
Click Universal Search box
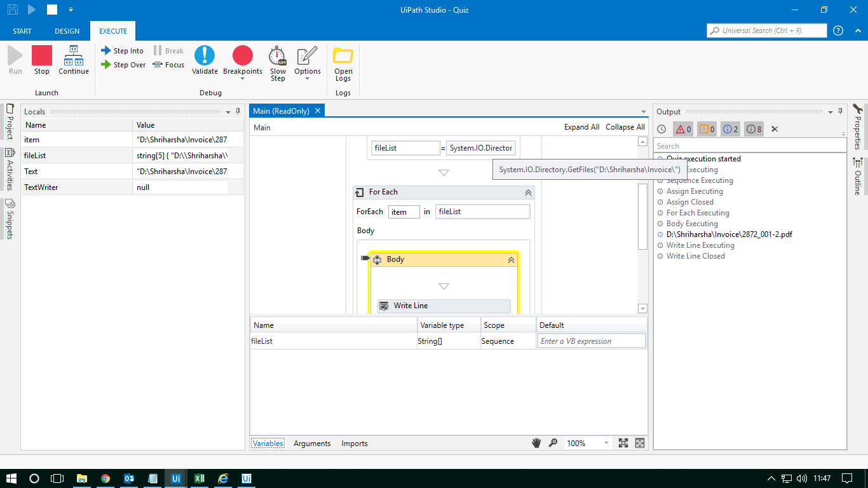767,30
